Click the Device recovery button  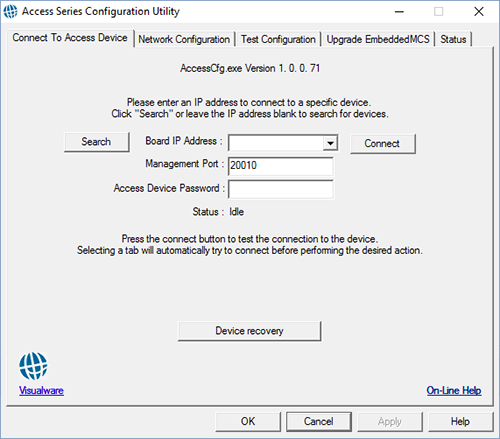[249, 331]
